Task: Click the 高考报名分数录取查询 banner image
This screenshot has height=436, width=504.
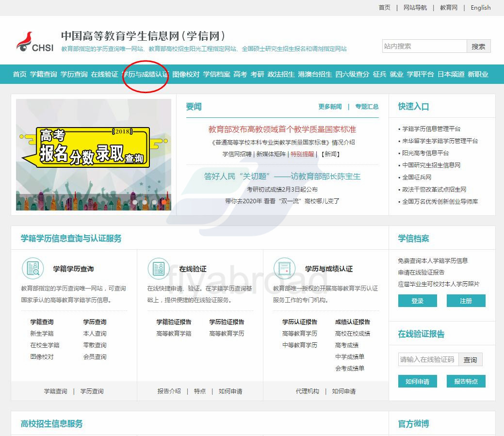Action: tap(94, 154)
